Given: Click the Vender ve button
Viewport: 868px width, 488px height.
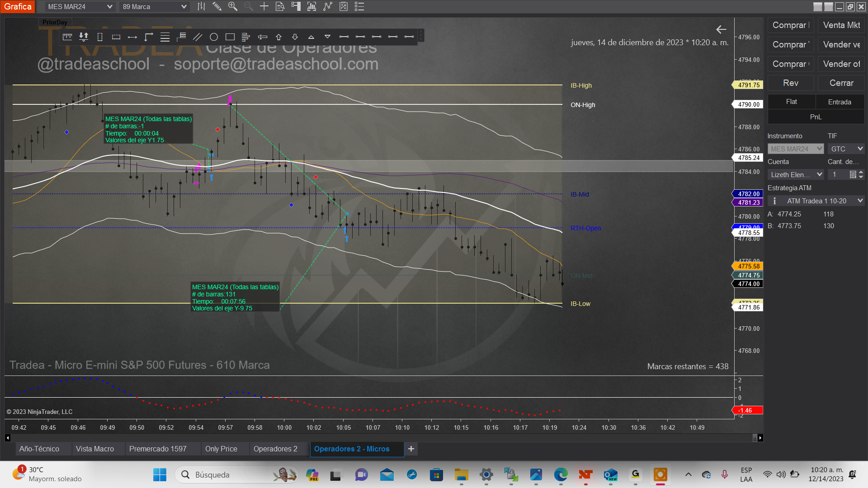Looking at the screenshot, I should (841, 45).
